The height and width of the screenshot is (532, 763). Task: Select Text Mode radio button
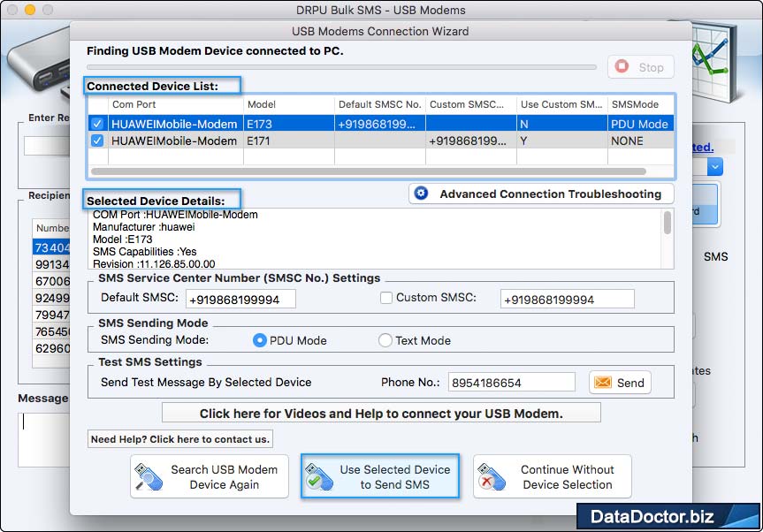[x=385, y=340]
